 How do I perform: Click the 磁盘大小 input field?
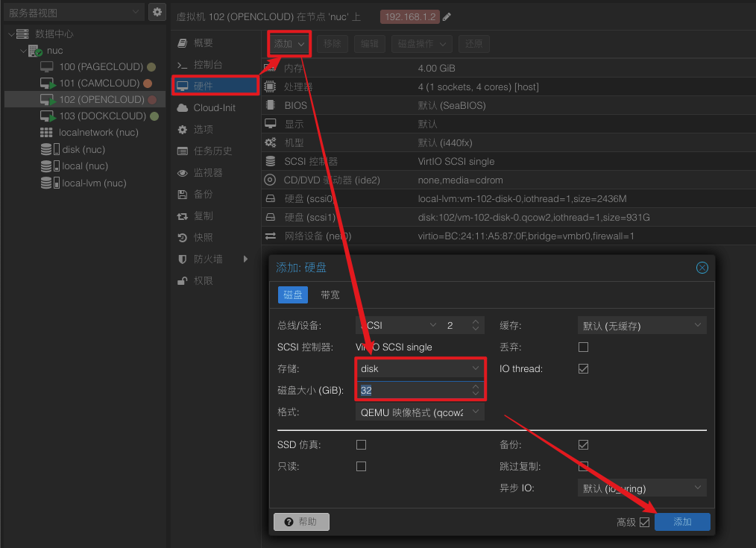pyautogui.click(x=413, y=391)
